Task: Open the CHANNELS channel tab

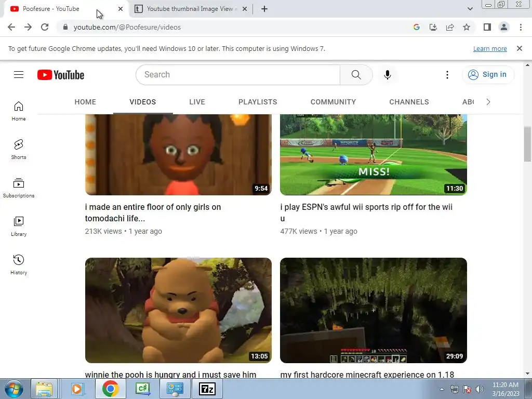Action: coord(409,102)
